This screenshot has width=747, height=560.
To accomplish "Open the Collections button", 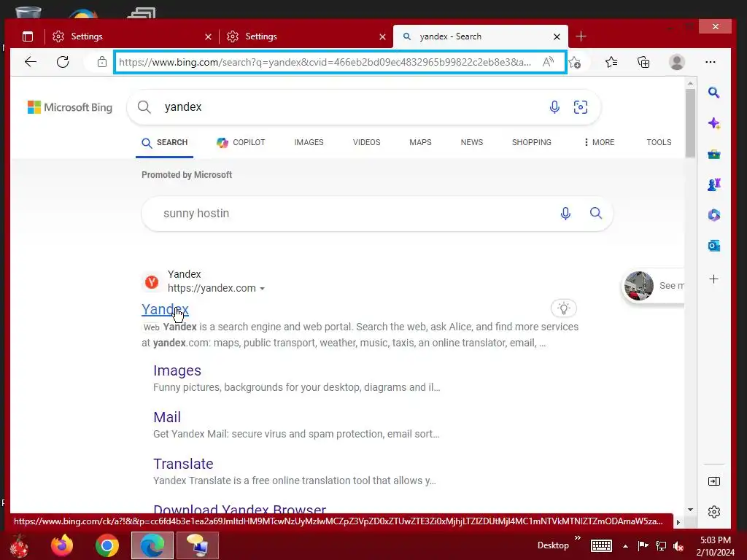I will point(643,62).
